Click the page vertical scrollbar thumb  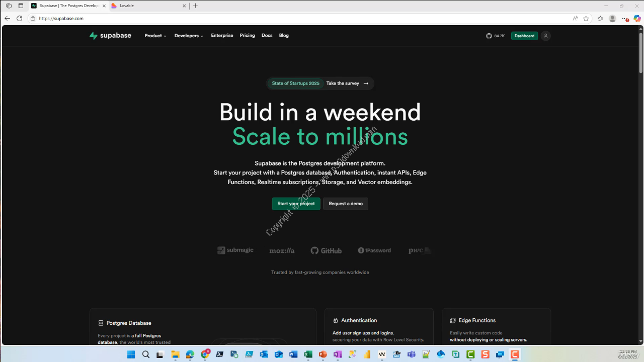click(640, 53)
